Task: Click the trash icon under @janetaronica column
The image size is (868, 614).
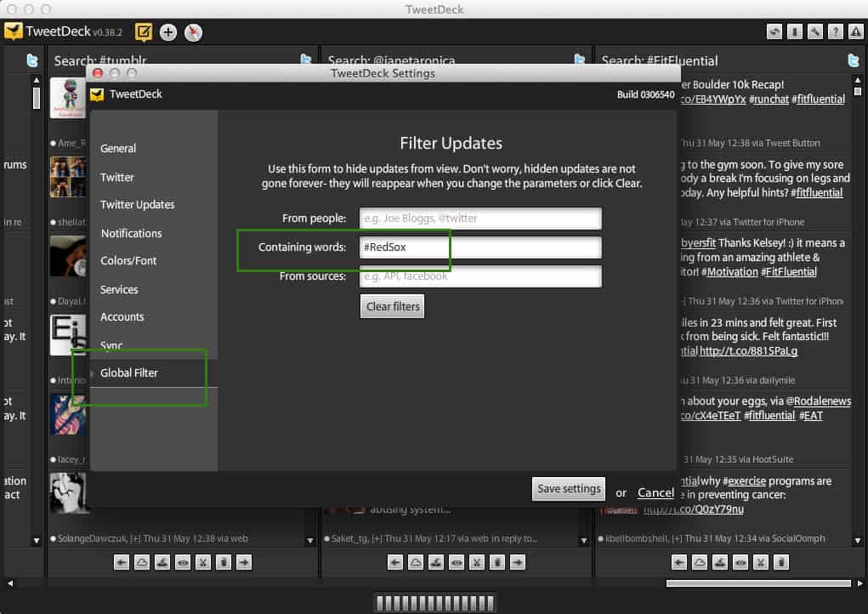Action: pos(496,562)
